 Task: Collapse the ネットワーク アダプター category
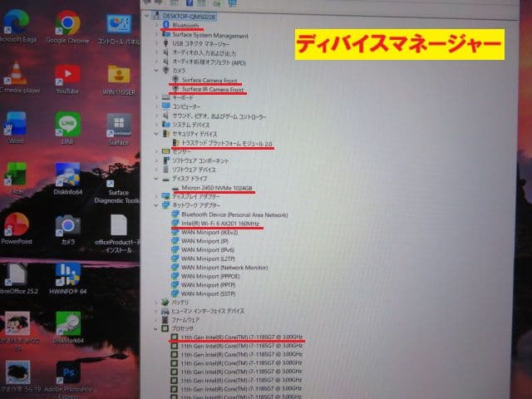coord(155,204)
